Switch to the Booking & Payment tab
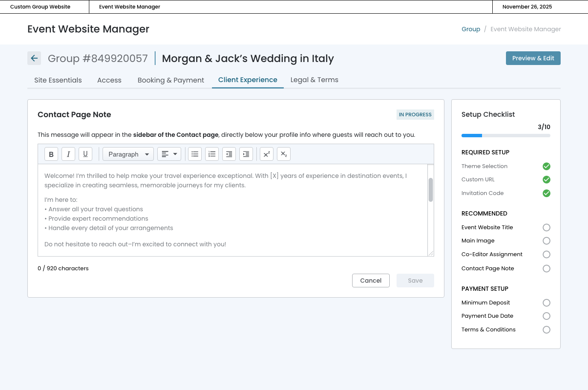The height and width of the screenshot is (390, 588). pyautogui.click(x=171, y=80)
